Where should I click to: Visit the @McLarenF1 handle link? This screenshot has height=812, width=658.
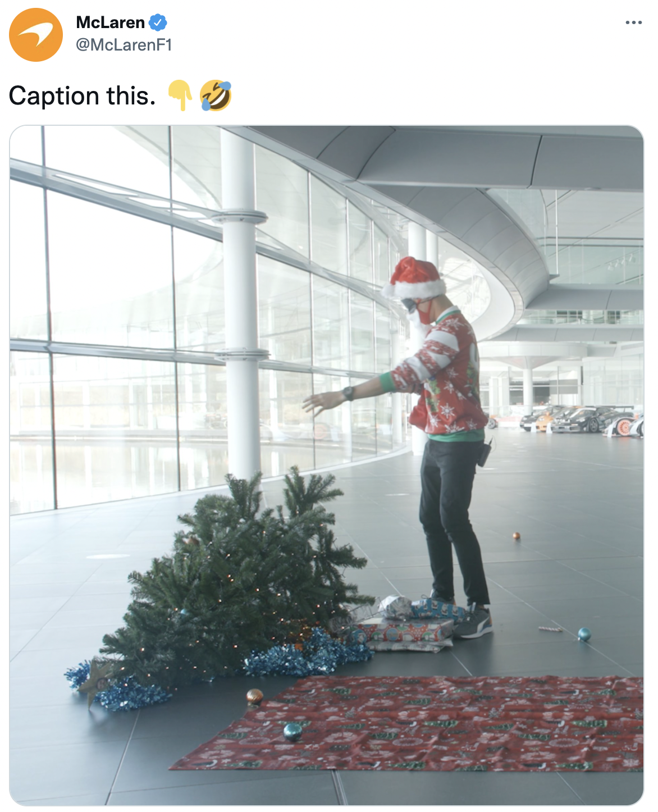tap(124, 45)
